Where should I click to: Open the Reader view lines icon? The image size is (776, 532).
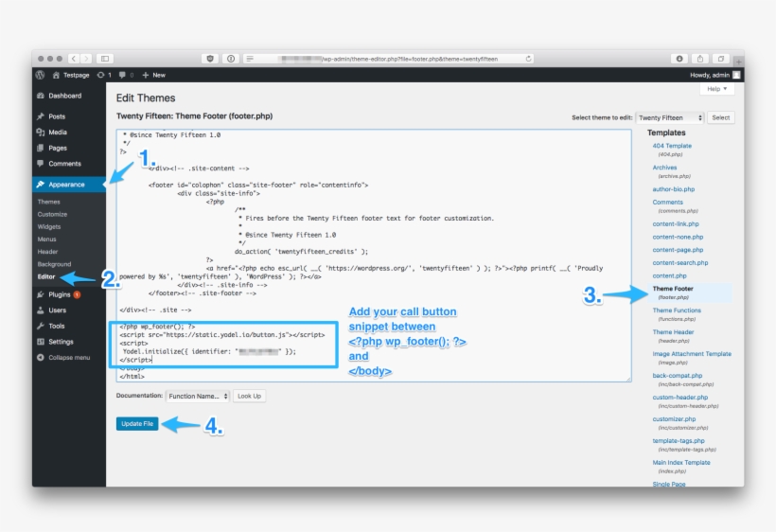coord(250,59)
